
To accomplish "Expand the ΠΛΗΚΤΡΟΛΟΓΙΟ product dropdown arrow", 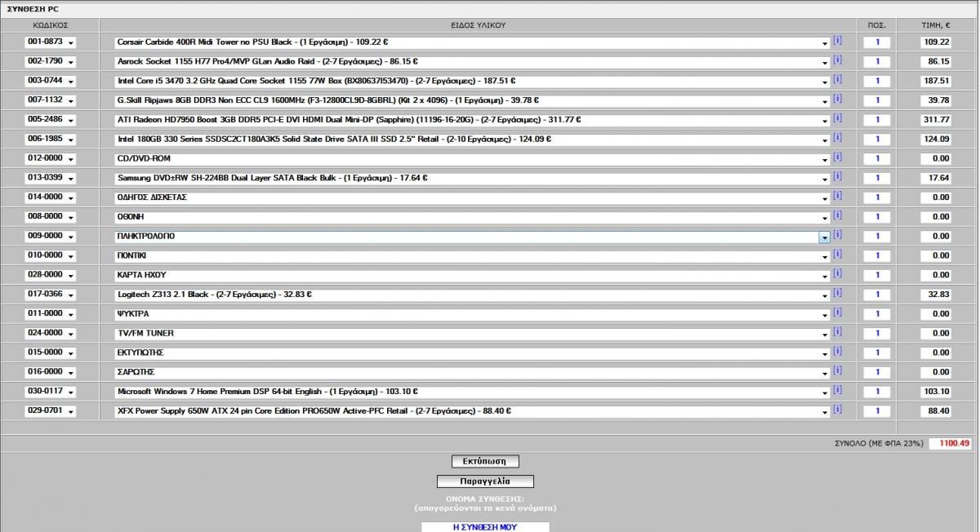I will pos(825,237).
